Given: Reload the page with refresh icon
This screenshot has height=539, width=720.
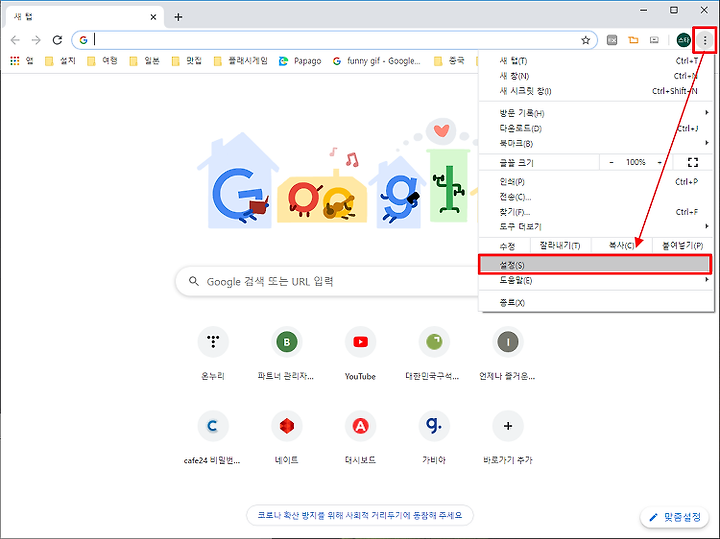Looking at the screenshot, I should (x=57, y=40).
